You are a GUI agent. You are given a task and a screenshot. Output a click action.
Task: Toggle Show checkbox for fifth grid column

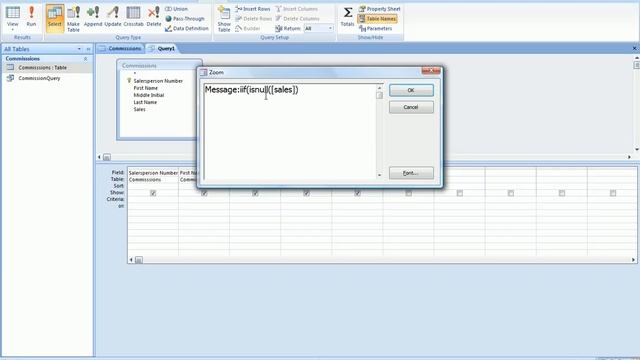pyautogui.click(x=358, y=193)
